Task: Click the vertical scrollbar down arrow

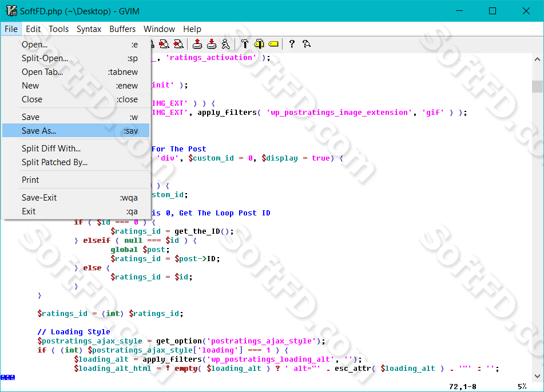Action: 537,375
